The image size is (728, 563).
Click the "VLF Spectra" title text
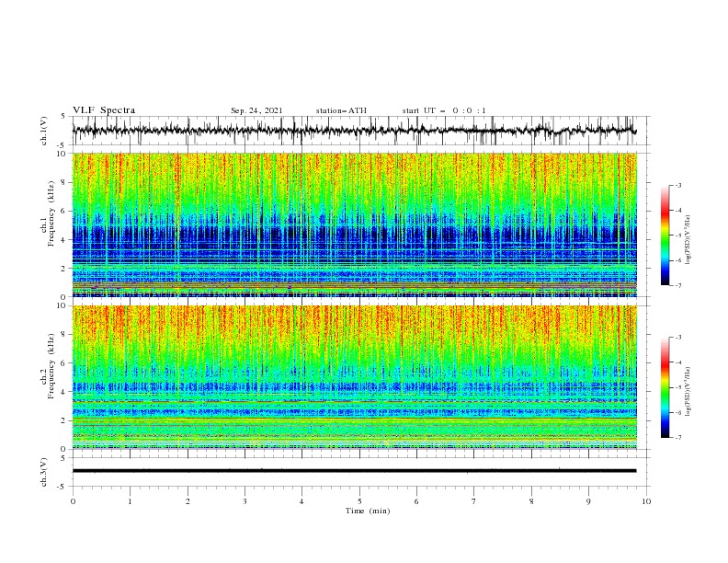click(x=104, y=110)
